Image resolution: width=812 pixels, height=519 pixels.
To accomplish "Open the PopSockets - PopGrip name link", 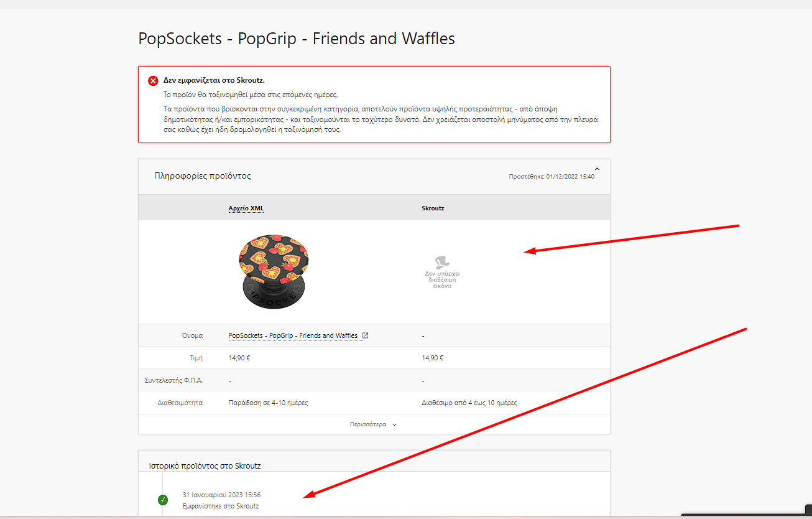I will [x=293, y=335].
